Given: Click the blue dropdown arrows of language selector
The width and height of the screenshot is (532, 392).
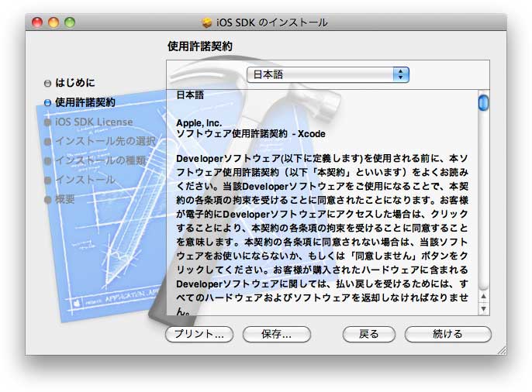Looking at the screenshot, I should (x=400, y=74).
